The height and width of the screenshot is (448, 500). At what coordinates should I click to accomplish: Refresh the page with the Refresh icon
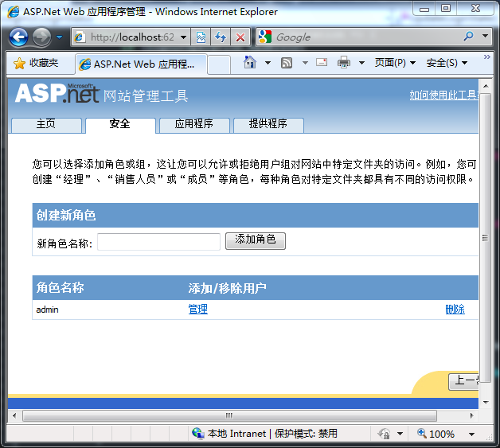pos(221,37)
